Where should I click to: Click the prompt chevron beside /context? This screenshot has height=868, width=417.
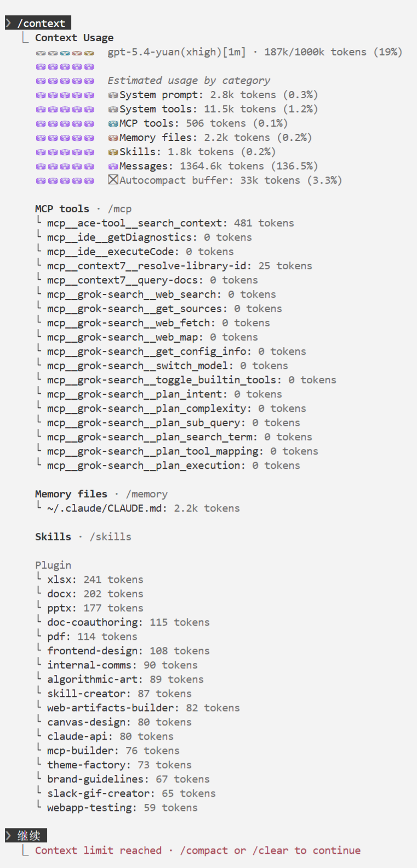click(9, 23)
